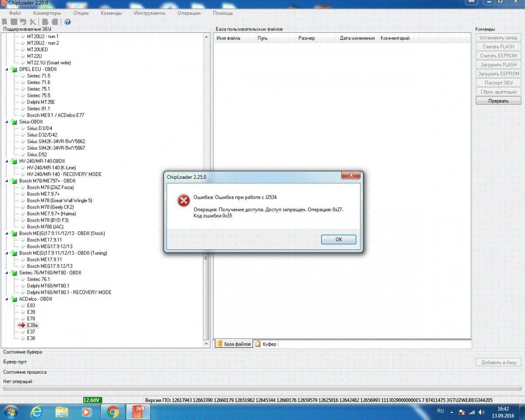This screenshot has width=525, height=420.
Task: Open the Инструменты menu
Action: coord(150,13)
